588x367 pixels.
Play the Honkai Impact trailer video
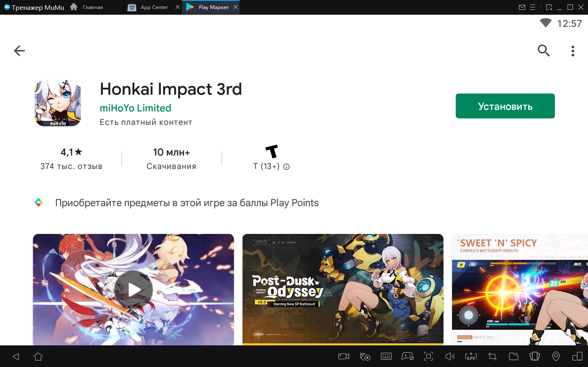pos(134,289)
